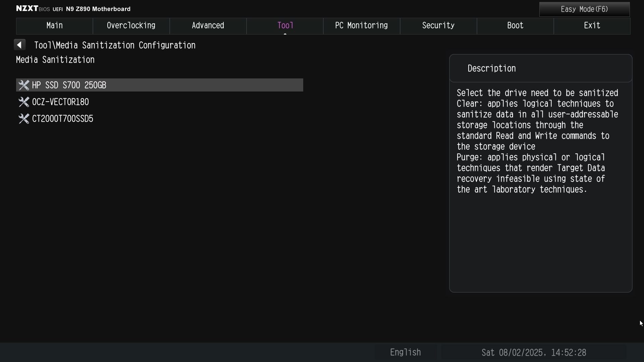
Task: Open the Main tab
Action: coord(54,26)
